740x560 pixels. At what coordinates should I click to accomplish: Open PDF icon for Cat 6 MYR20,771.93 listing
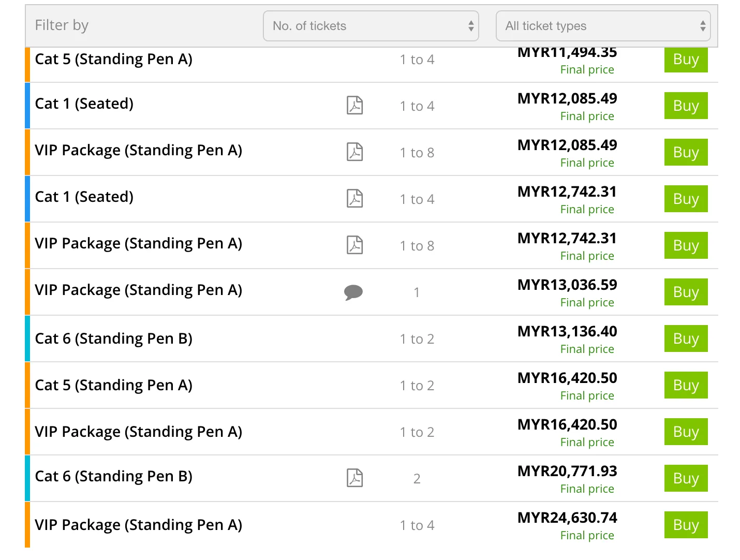(354, 478)
